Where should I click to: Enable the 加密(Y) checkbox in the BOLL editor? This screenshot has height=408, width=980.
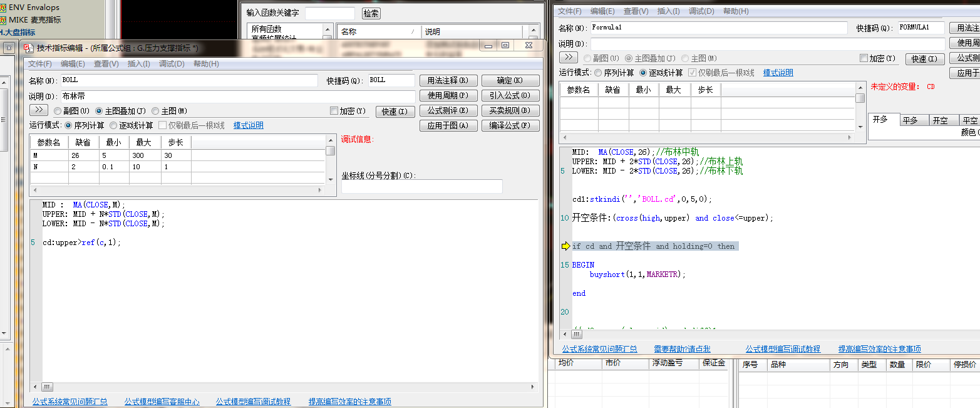point(334,111)
